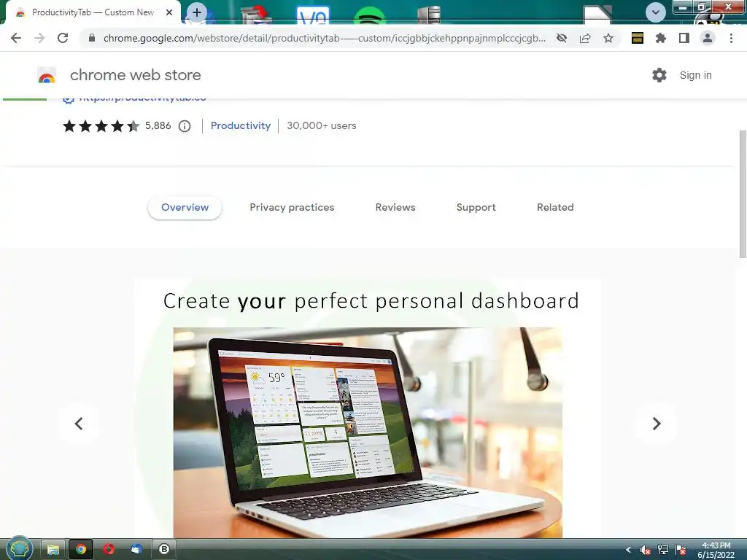
Task: Click the page vertical scrollbar
Action: (742, 194)
